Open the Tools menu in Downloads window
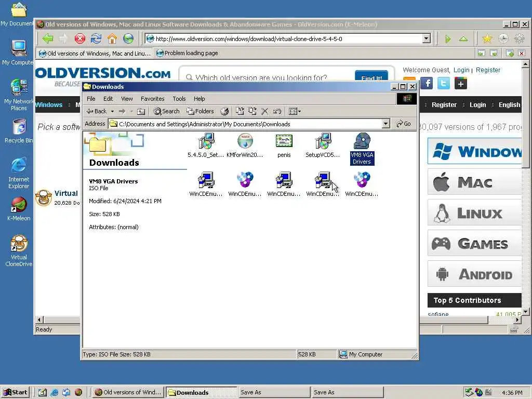532x399 pixels. click(x=179, y=99)
